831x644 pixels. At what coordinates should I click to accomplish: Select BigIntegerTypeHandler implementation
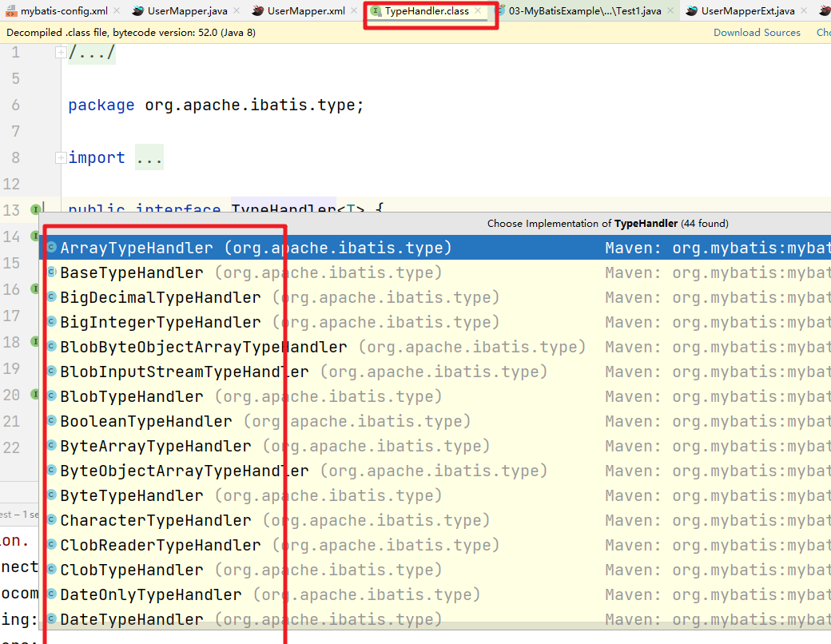435,322
